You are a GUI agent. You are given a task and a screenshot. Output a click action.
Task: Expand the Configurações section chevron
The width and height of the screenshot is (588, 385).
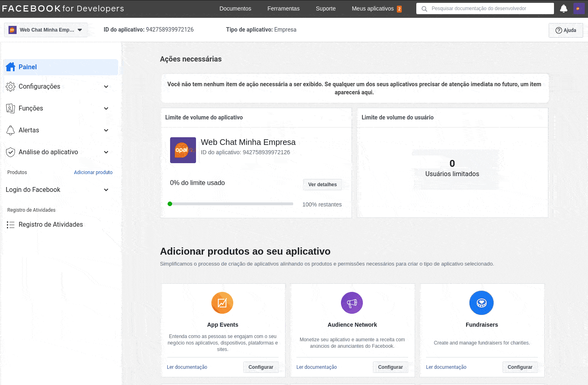click(x=106, y=87)
